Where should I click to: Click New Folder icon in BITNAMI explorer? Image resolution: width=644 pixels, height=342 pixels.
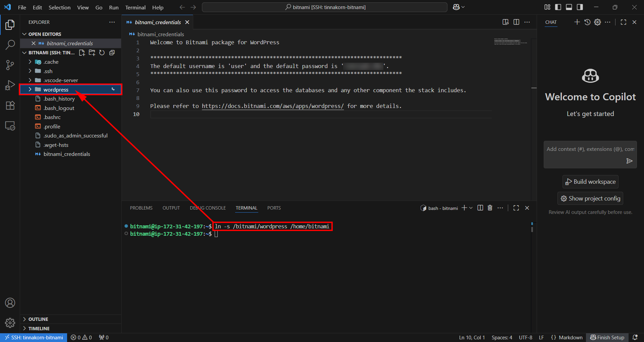[x=92, y=53]
